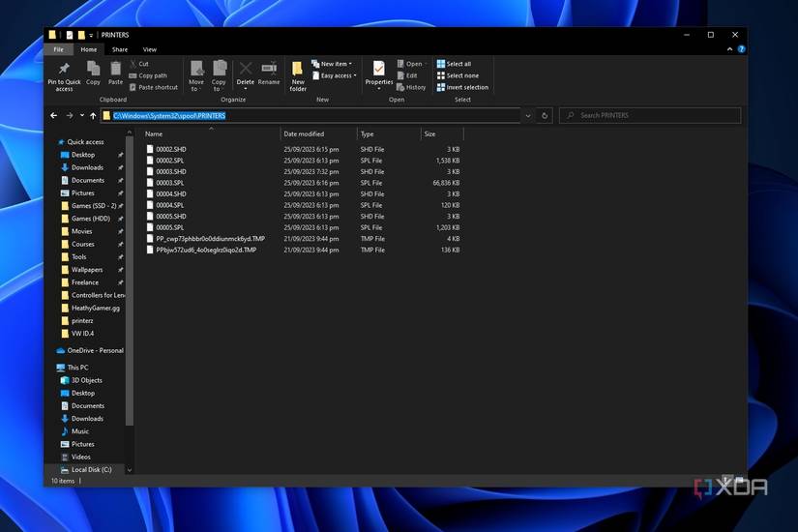Switch to the View ribbon tab
The width and height of the screenshot is (798, 532).
tap(150, 49)
